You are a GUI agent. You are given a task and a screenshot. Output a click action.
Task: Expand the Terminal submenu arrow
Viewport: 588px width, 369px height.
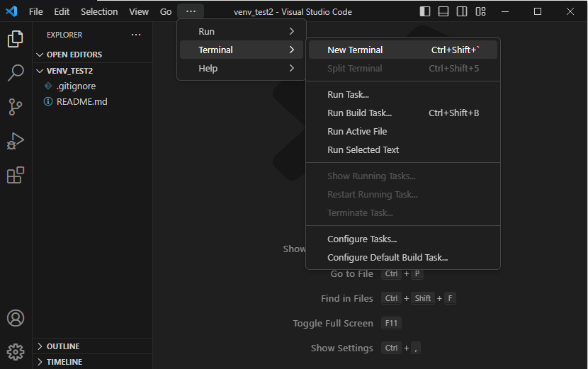[292, 50]
